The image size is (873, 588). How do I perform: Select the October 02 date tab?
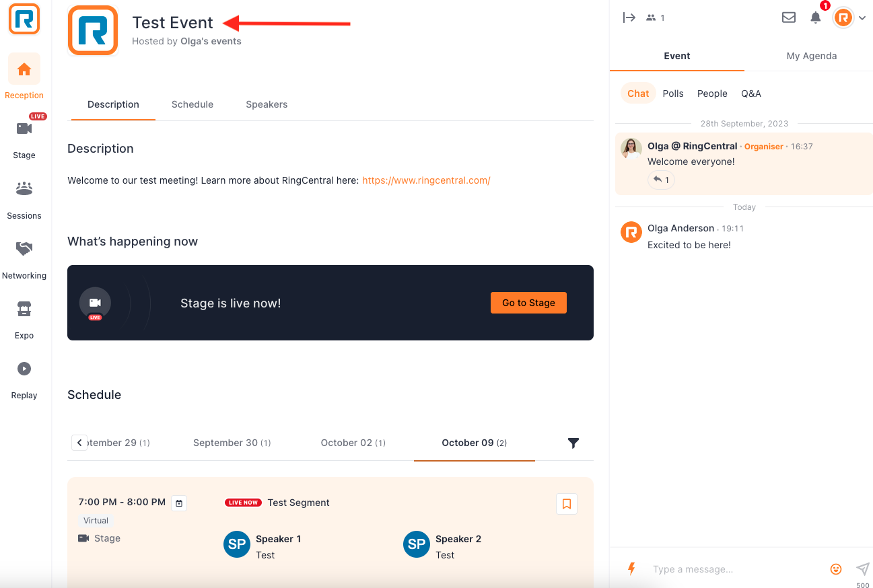pos(353,443)
